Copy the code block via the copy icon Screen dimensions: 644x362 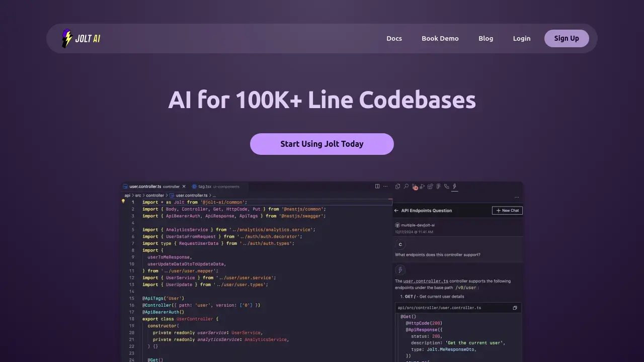[515, 308]
